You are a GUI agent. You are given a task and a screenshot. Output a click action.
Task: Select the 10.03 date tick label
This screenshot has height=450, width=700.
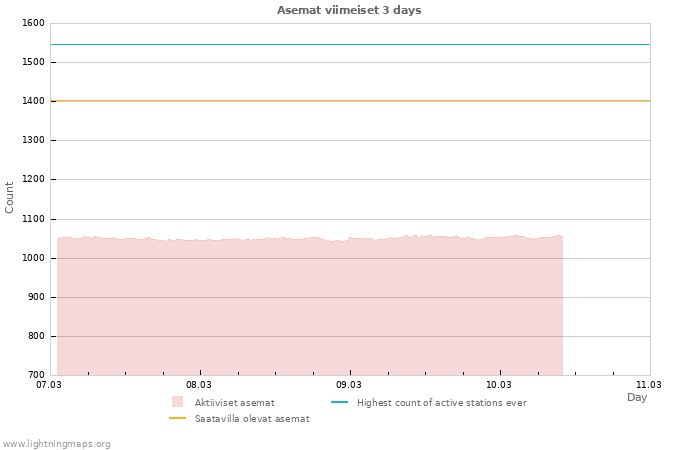[499, 384]
